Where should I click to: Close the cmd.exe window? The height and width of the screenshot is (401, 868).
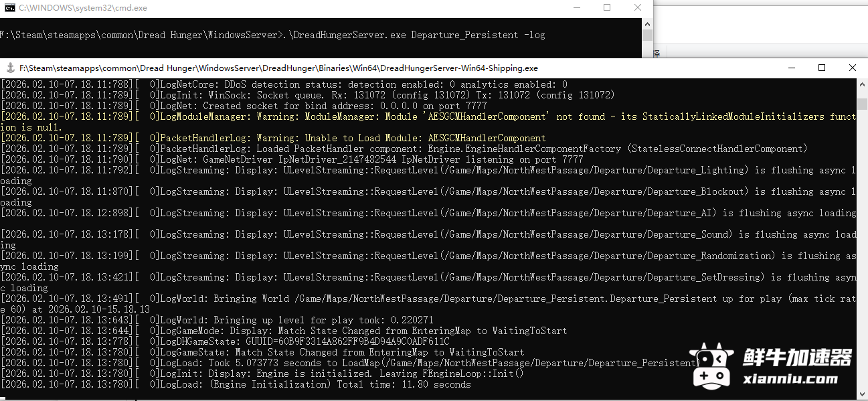tap(638, 8)
